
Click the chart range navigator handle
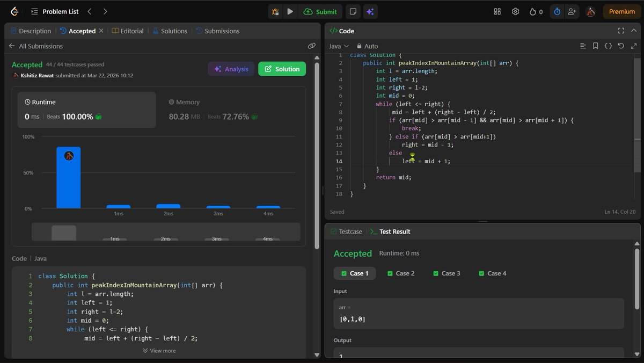[x=64, y=233]
